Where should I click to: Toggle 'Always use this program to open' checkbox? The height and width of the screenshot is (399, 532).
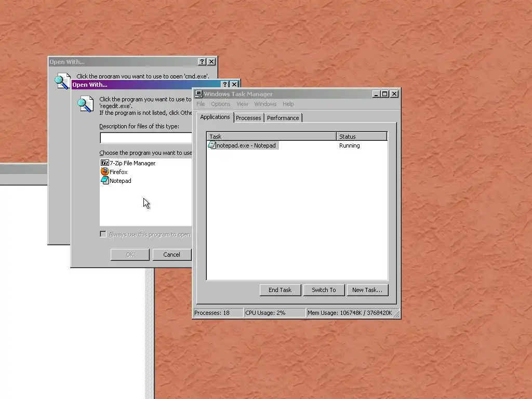103,234
